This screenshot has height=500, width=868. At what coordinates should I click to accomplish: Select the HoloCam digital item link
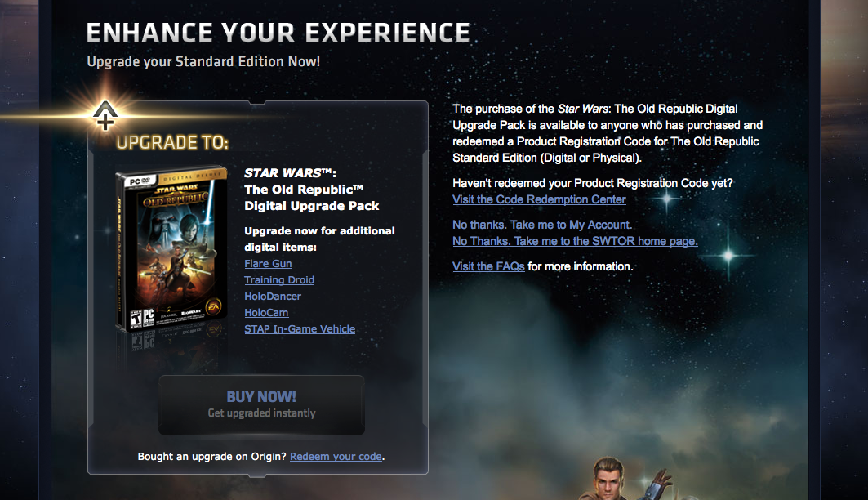point(266,313)
